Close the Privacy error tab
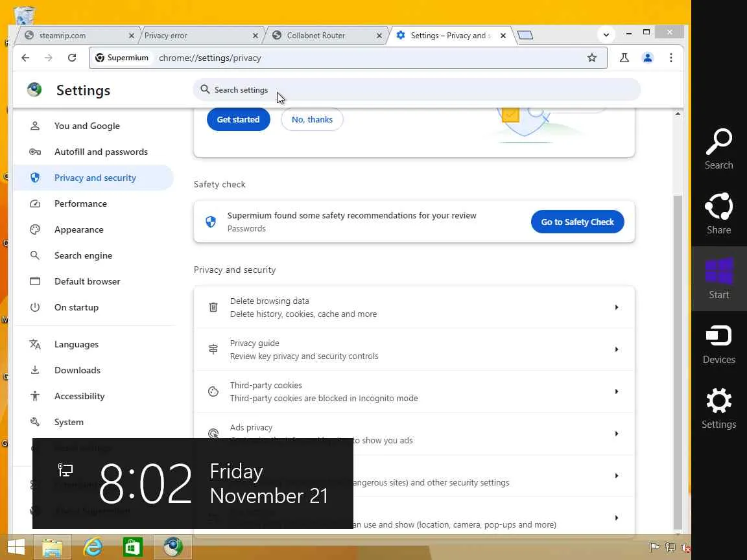This screenshot has height=560, width=747. (255, 36)
